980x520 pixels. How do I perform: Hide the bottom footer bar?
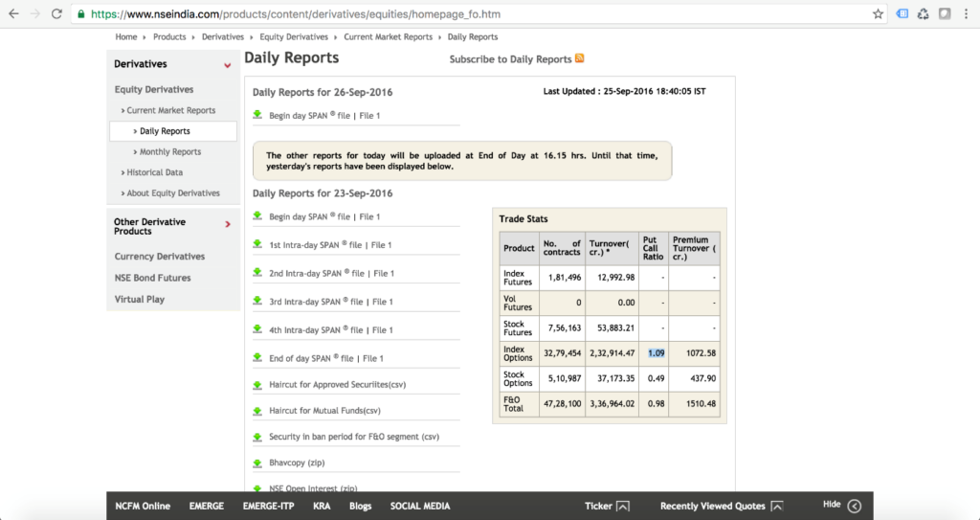pos(854,506)
